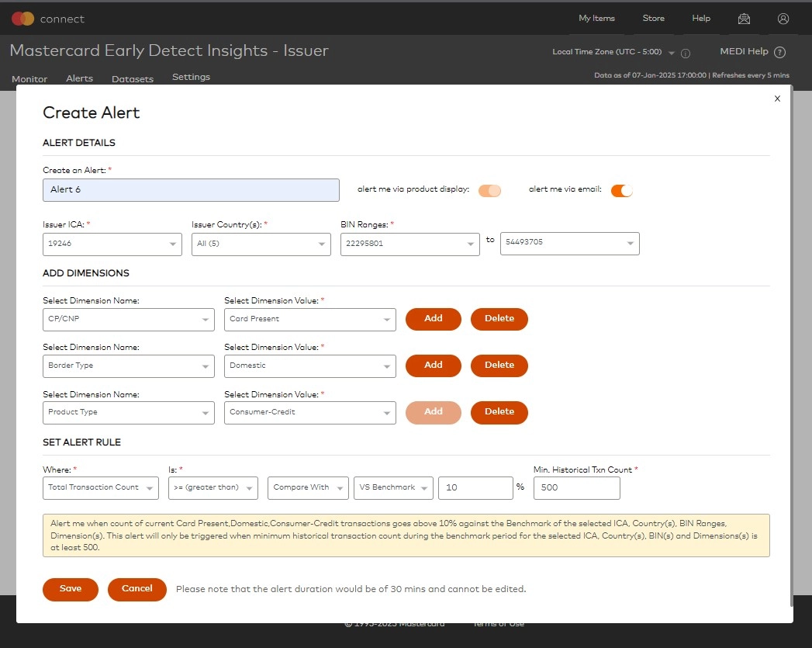Screen dimensions: 812x648
Task: Click the Create an Alert name field
Action: coord(191,189)
